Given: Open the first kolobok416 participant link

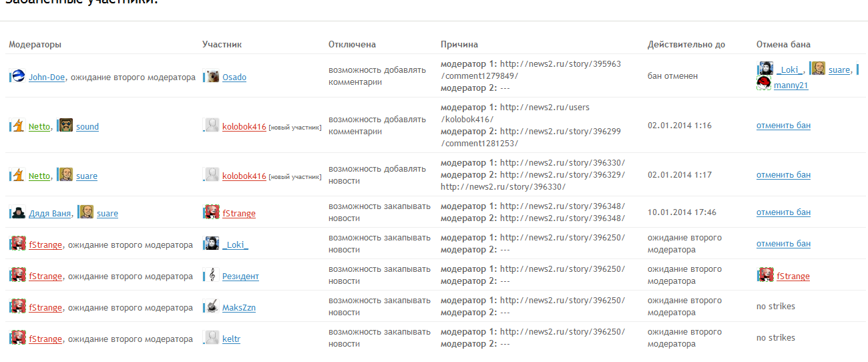Looking at the screenshot, I should (244, 127).
